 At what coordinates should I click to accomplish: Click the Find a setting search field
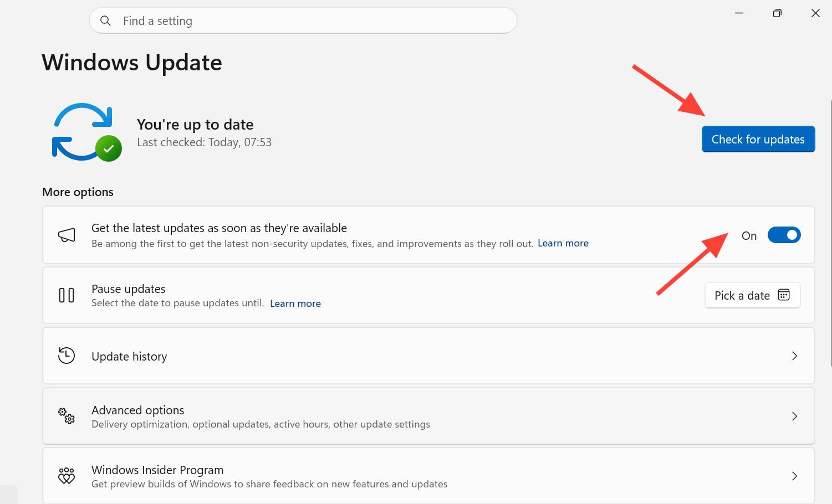point(303,20)
